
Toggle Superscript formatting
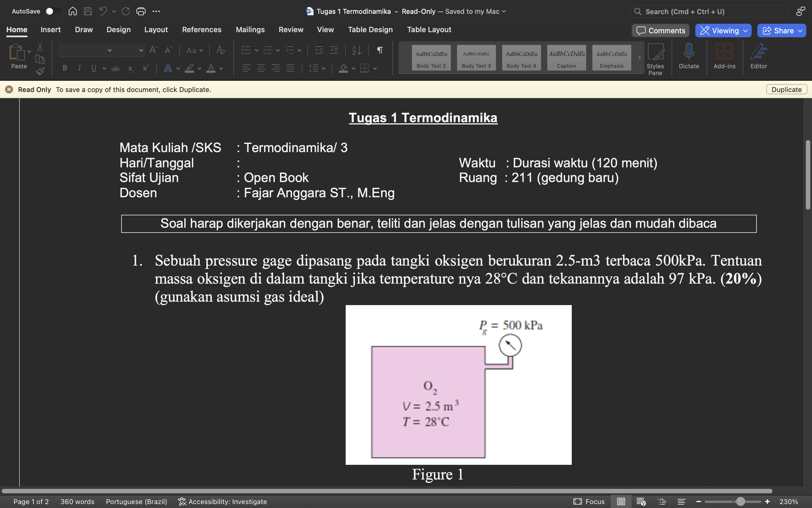pyautogui.click(x=145, y=68)
